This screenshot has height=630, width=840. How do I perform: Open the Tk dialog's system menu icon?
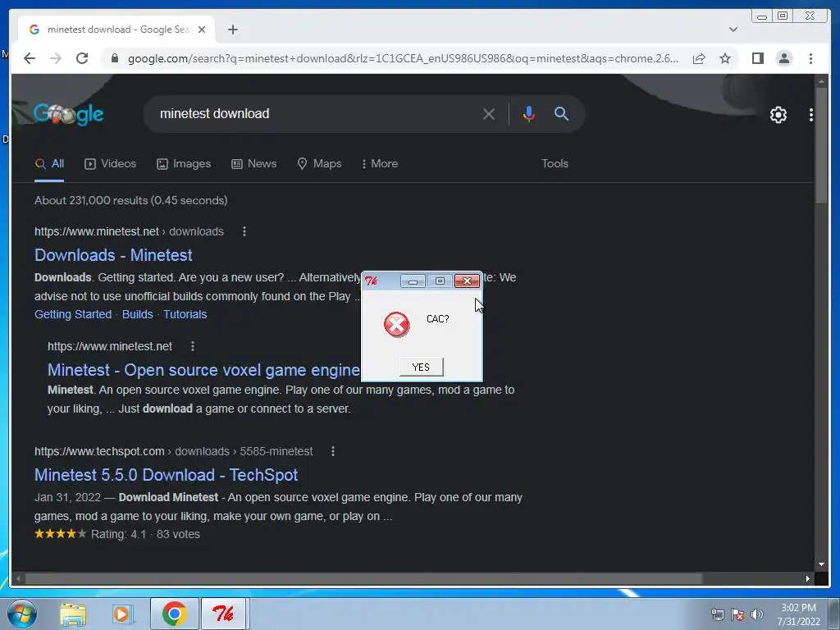(372, 281)
